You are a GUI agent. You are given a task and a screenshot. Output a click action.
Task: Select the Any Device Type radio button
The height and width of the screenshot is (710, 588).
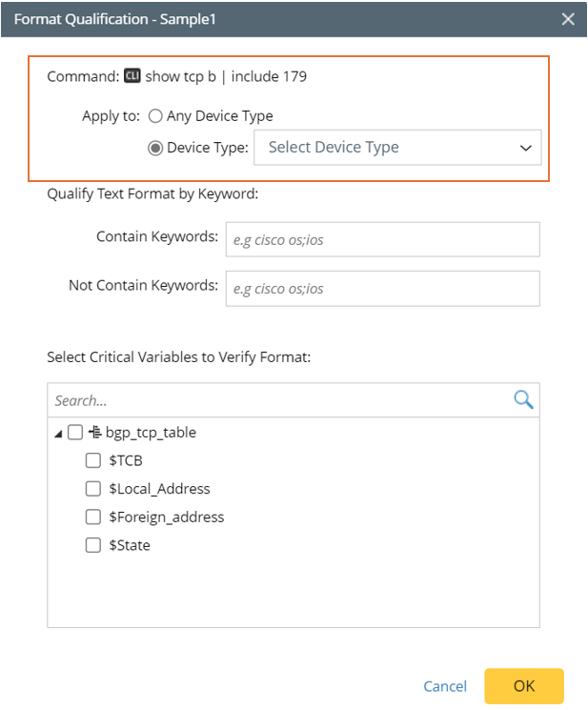[x=155, y=116]
